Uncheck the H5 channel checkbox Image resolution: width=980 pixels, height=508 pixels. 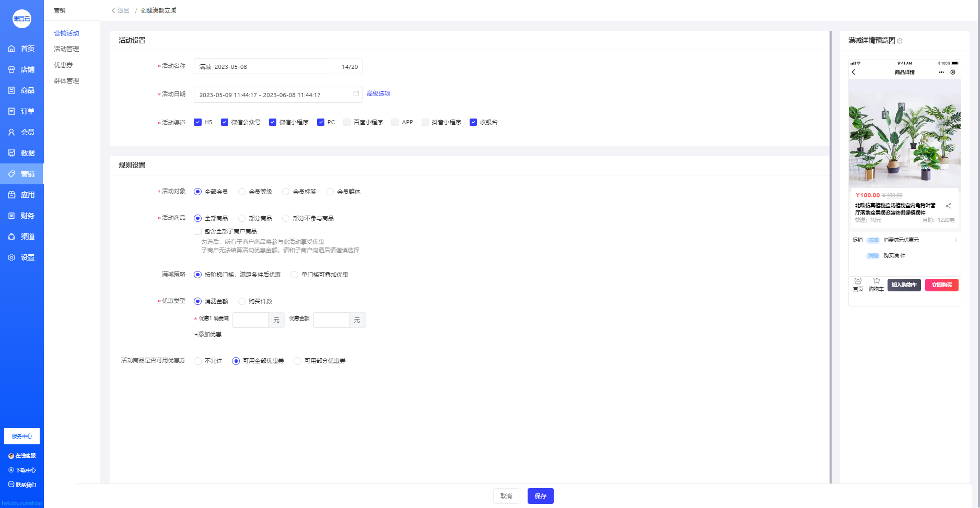pos(197,122)
